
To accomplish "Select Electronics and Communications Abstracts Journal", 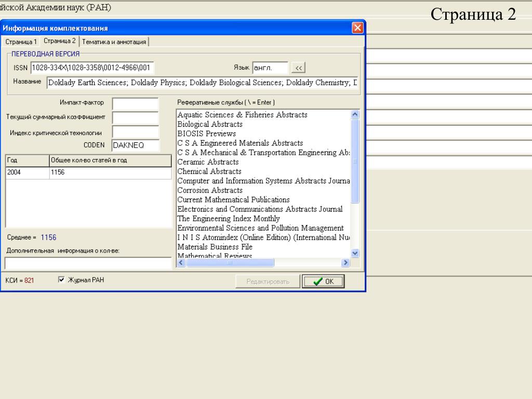I will [x=260, y=209].
